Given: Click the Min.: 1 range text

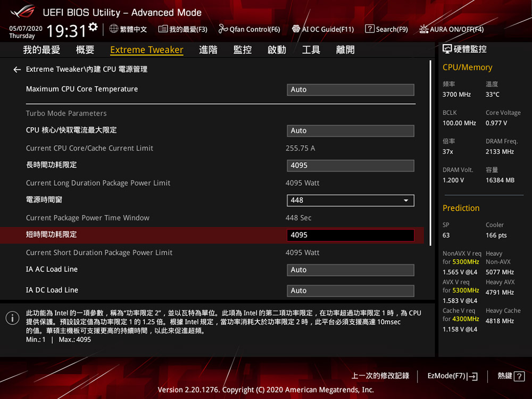Looking at the screenshot, I should click(36, 339).
